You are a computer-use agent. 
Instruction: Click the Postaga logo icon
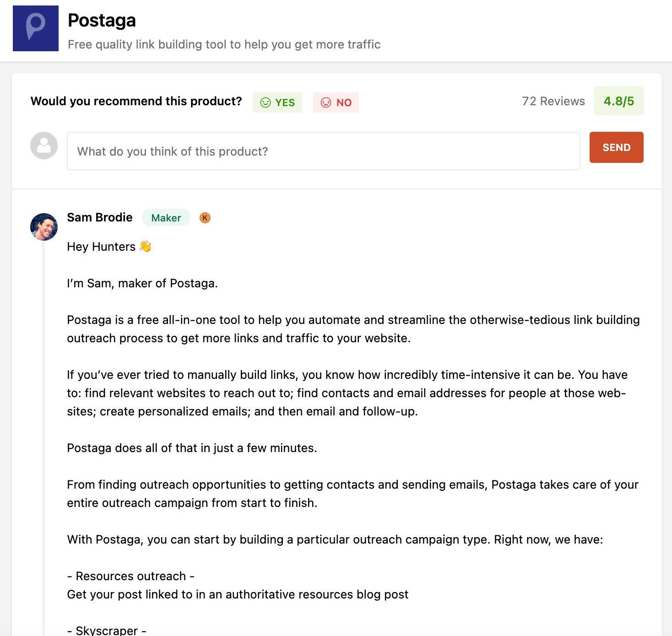36,28
